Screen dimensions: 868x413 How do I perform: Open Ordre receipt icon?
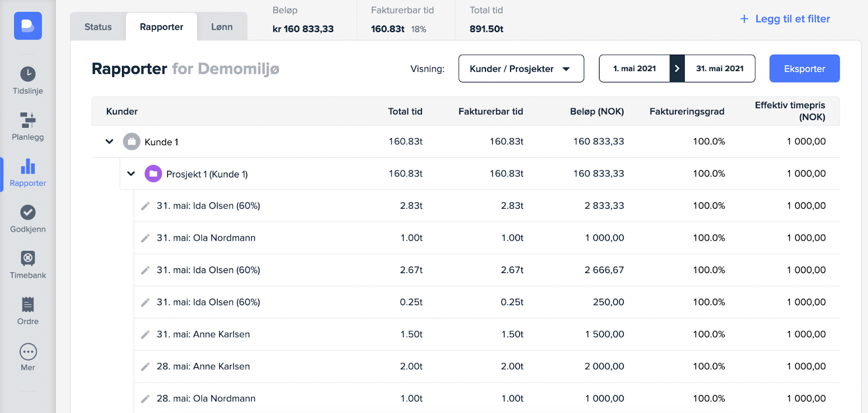click(28, 304)
